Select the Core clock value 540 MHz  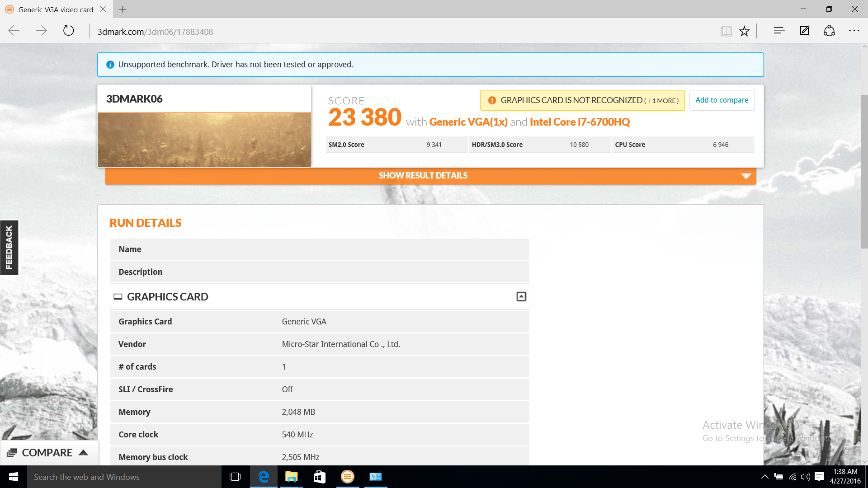(297, 435)
